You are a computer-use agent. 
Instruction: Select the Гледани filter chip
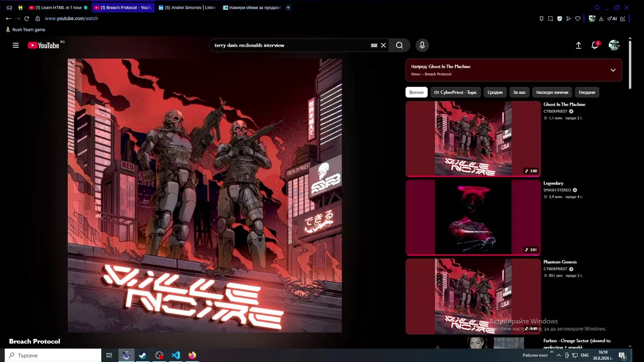587,93
